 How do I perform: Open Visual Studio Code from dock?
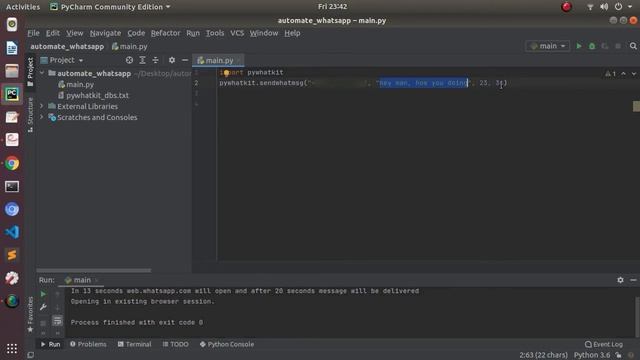click(12, 232)
